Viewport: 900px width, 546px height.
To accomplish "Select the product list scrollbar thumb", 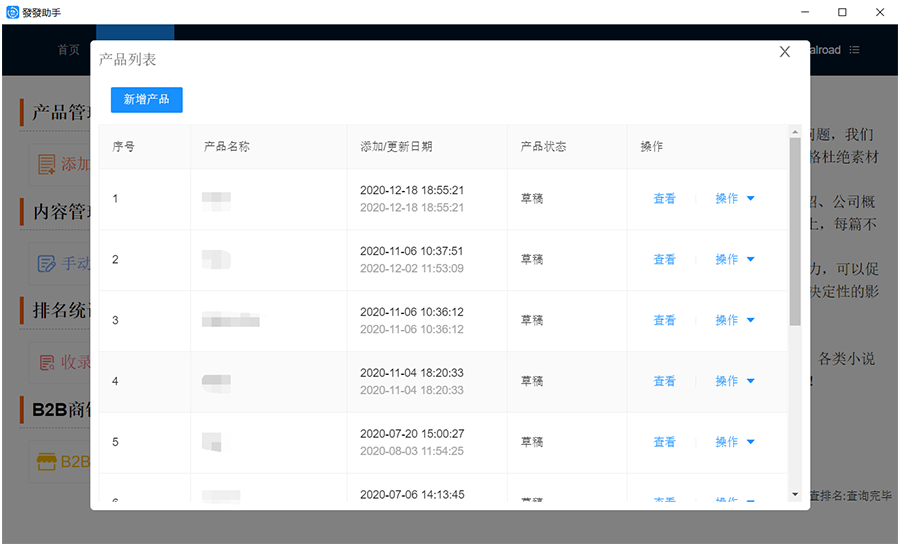I will click(x=795, y=231).
